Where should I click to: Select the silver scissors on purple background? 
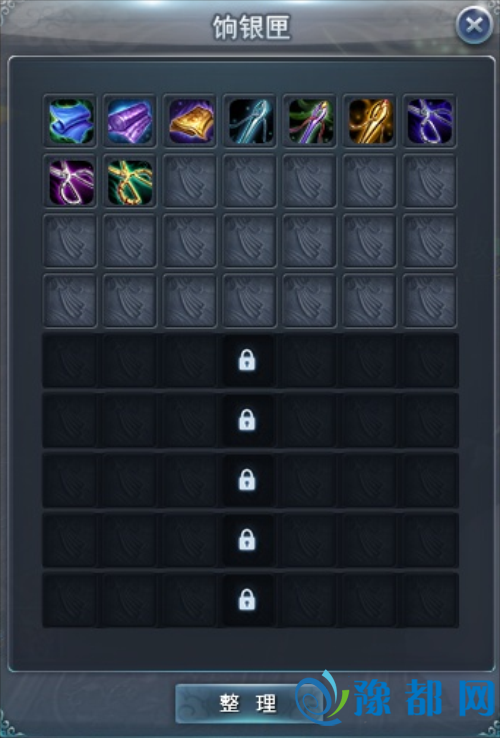click(71, 182)
